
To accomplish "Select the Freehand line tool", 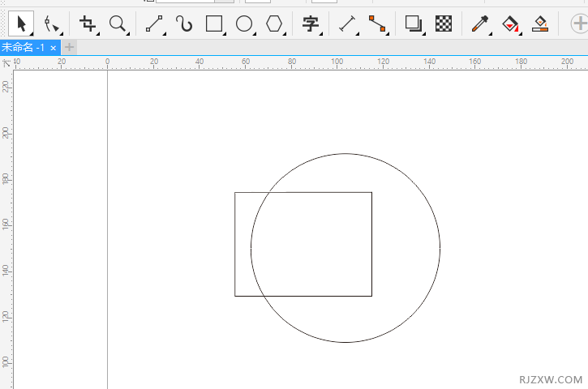I will (x=154, y=24).
